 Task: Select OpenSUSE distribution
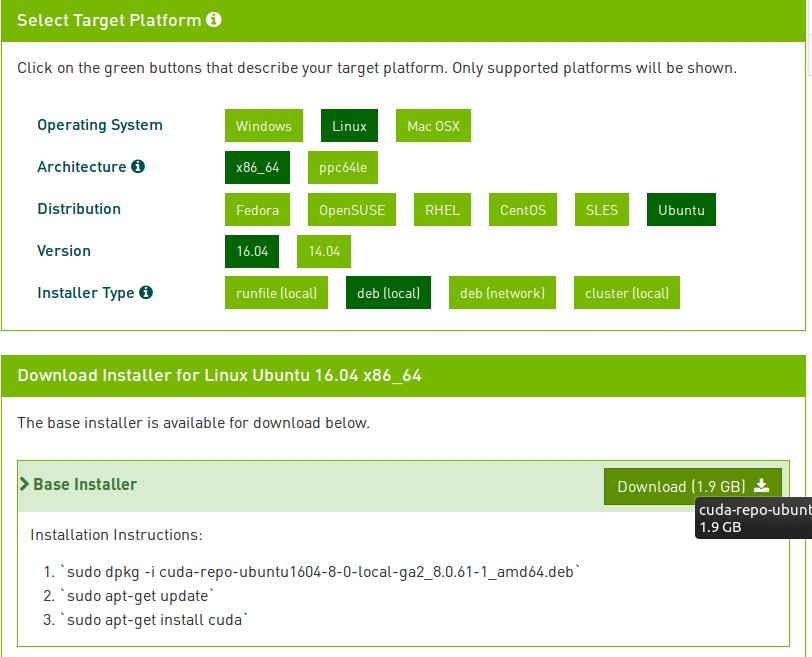tap(352, 210)
